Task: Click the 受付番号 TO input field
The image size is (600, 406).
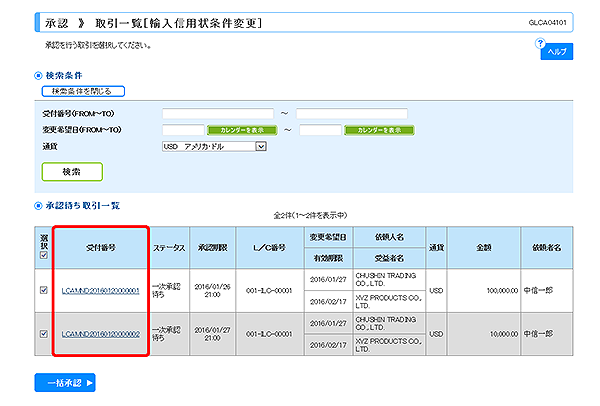Action: (x=351, y=113)
